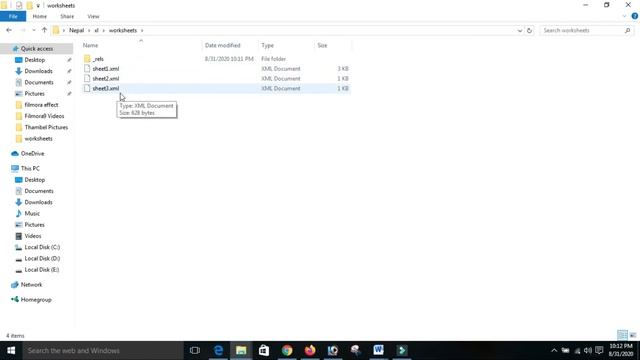Open pinned Desktop under Quick access
Viewport: 640px width, 360px height.
[35, 60]
